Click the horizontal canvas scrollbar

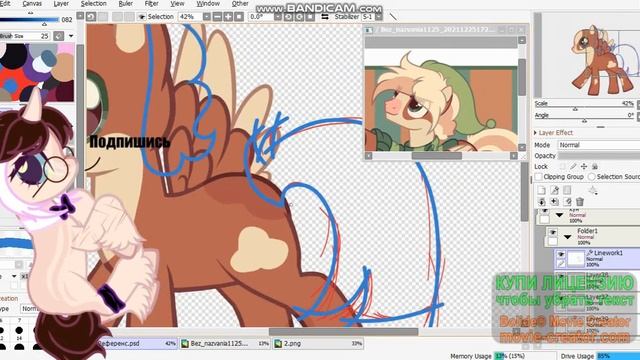click(343, 331)
